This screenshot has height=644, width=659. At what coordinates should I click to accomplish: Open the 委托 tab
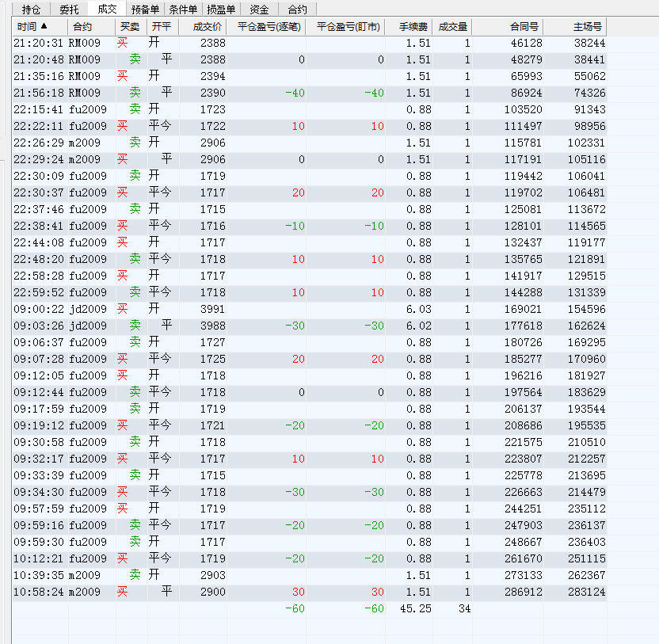click(x=69, y=10)
